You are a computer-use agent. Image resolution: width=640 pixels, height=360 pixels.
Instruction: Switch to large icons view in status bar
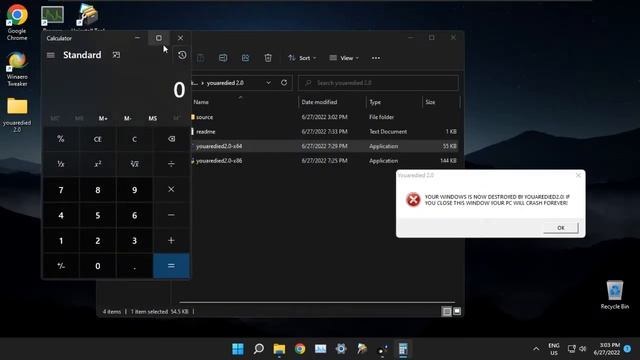[457, 311]
